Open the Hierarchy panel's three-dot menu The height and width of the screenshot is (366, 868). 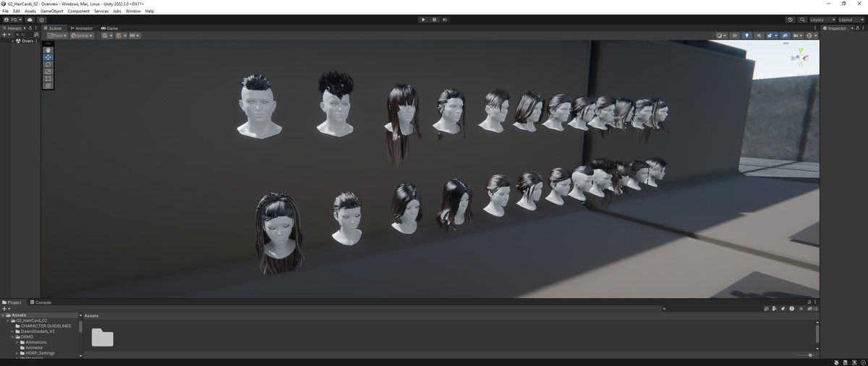35,28
